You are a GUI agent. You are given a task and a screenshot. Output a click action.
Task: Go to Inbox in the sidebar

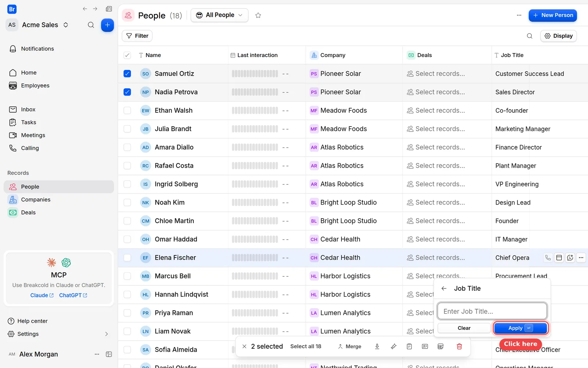click(59, 109)
